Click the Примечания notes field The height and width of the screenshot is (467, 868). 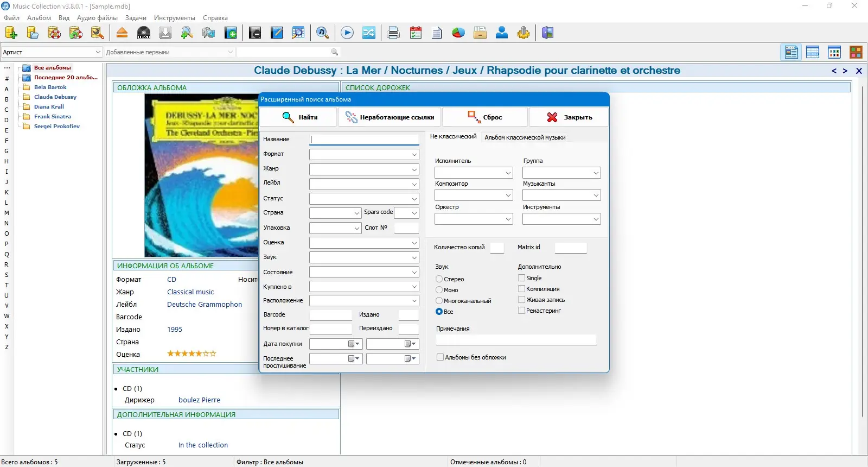[x=516, y=340]
